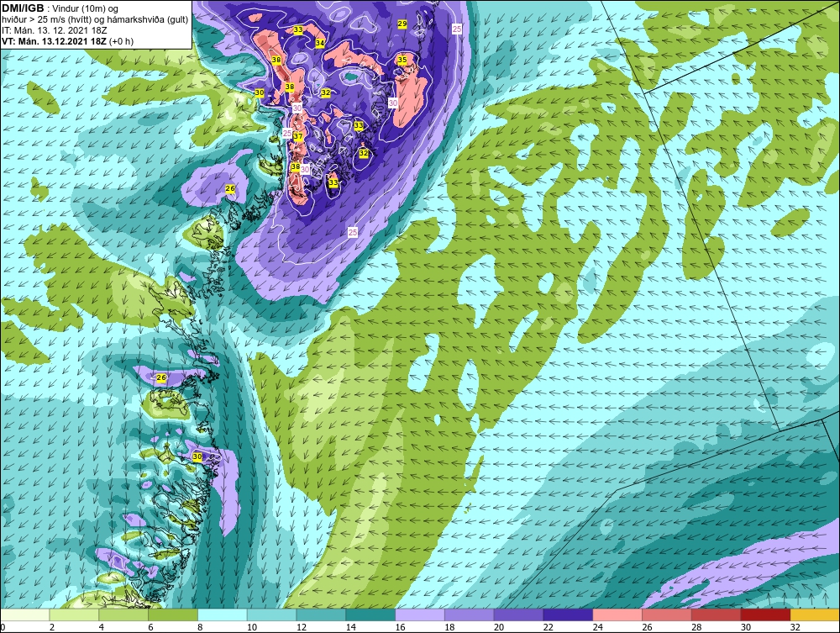
Task: Select the 18–20 m/s purple legend swatch
Action: click(x=470, y=615)
